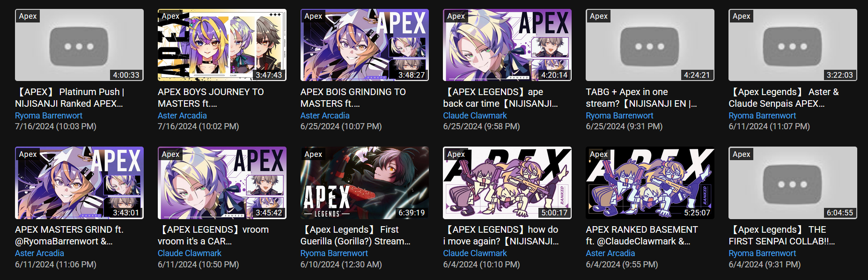Open the First Guerilla Stream thumbnail
The height and width of the screenshot is (280, 868).
[365, 183]
